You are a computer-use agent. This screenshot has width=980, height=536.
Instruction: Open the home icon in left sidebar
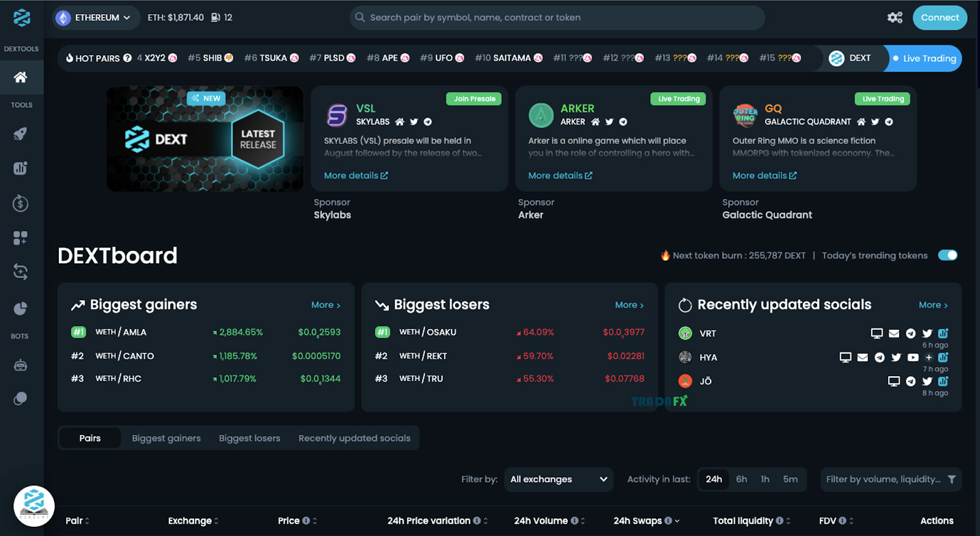tap(20, 77)
